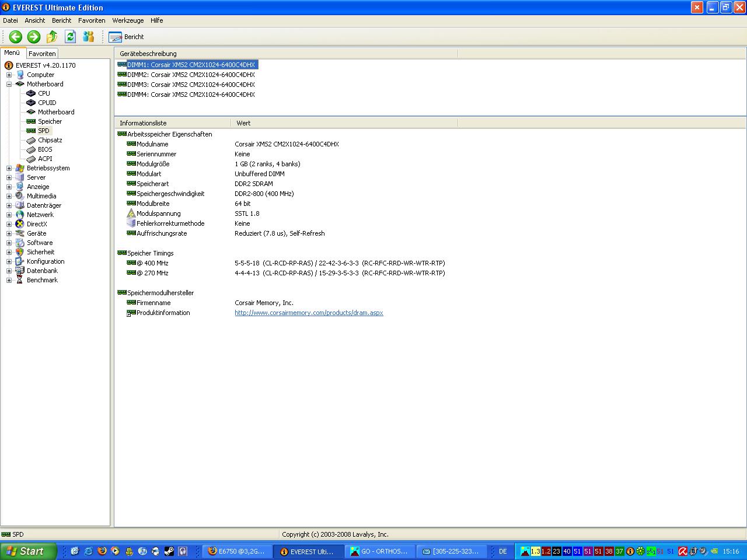Select the BIOS icon in the tree
Image resolution: width=747 pixels, height=560 pixels.
(31, 149)
